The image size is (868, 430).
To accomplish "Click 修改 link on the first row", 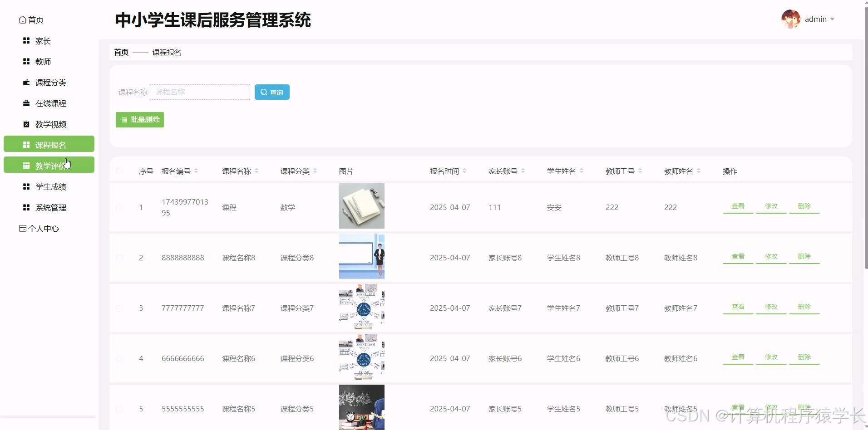I will coord(771,205).
